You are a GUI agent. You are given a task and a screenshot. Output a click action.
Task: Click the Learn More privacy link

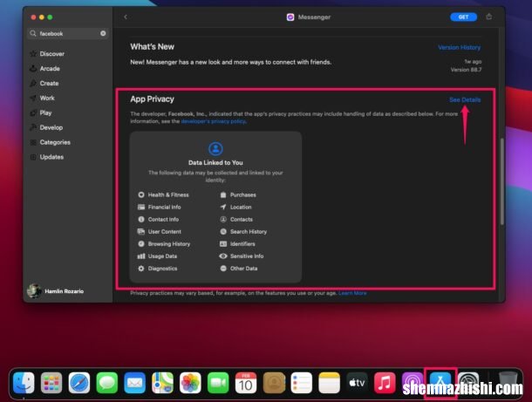click(352, 293)
